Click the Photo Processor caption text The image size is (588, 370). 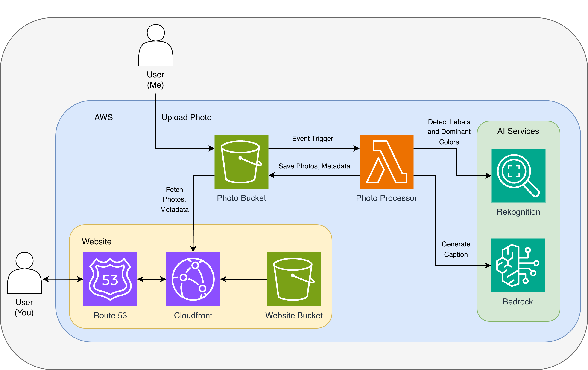(386, 198)
